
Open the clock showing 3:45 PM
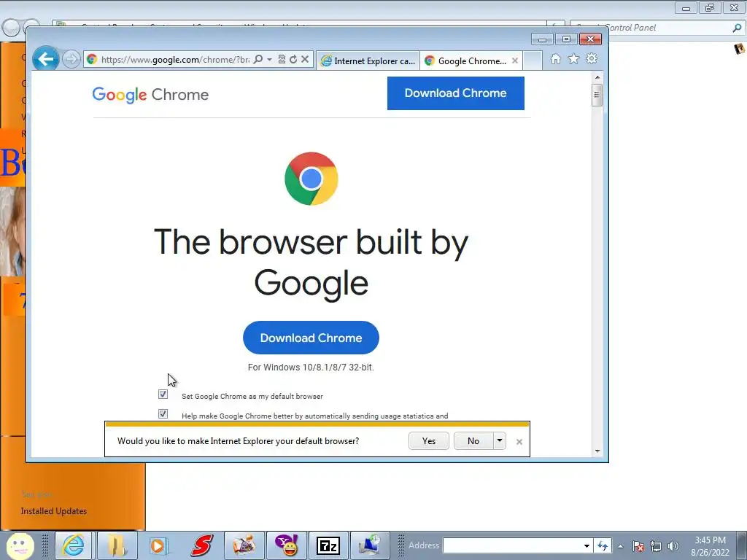point(710,546)
